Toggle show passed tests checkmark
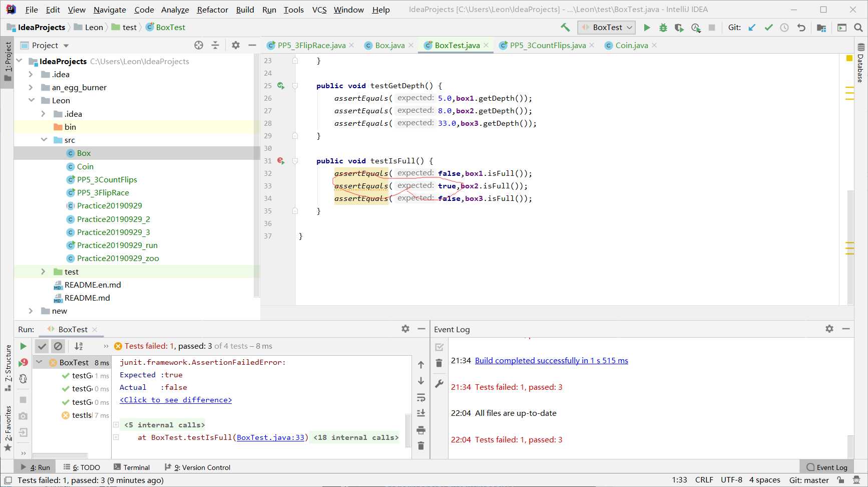 click(x=42, y=346)
